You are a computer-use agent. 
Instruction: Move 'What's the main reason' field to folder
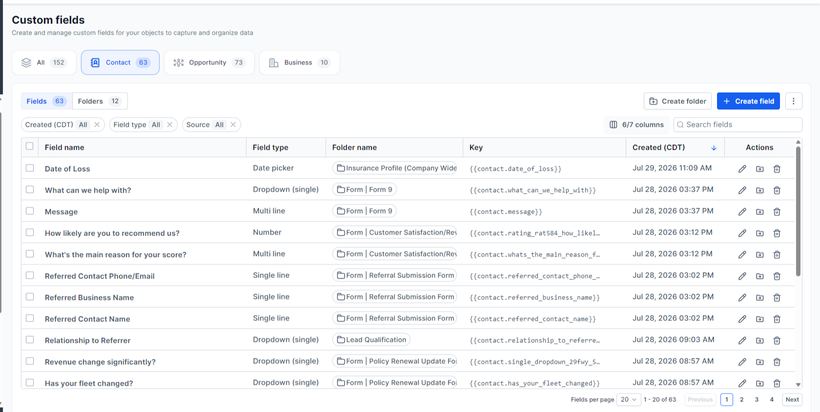pyautogui.click(x=759, y=255)
